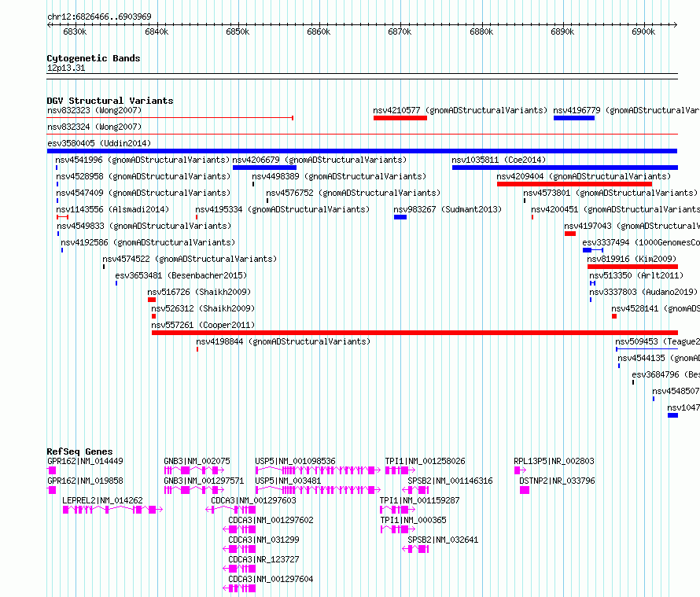700x597 pixels.
Task: Click CDCA3|NM_001297603 gene label
Action: click(253, 500)
